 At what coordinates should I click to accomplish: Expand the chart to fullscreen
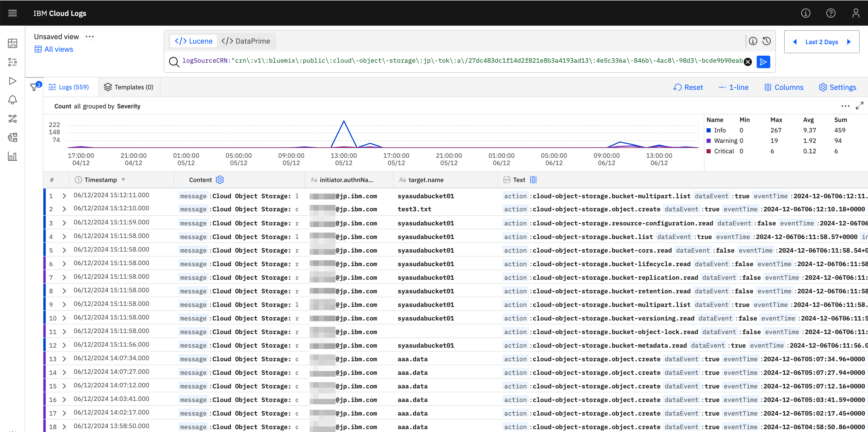tap(859, 106)
